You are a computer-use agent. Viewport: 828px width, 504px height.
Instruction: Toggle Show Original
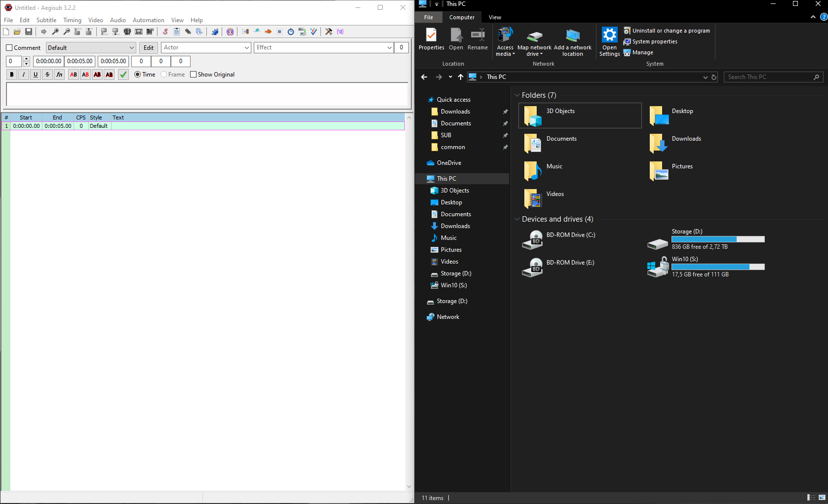pyautogui.click(x=193, y=74)
